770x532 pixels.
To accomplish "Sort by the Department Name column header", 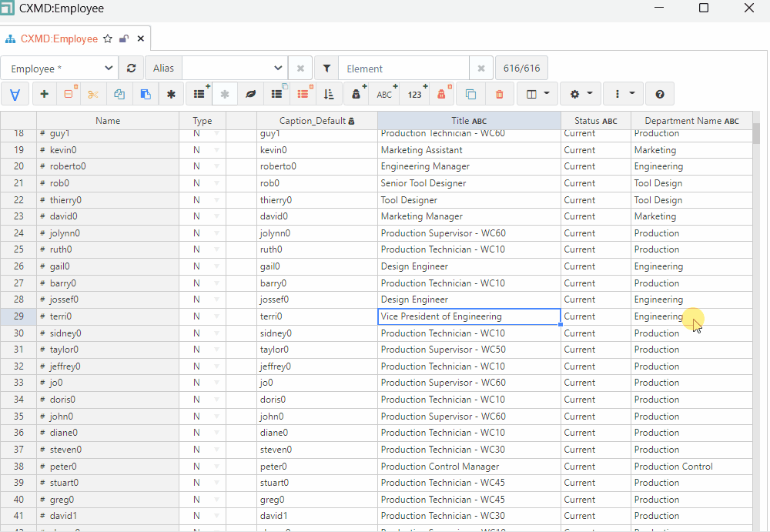I will click(x=691, y=121).
